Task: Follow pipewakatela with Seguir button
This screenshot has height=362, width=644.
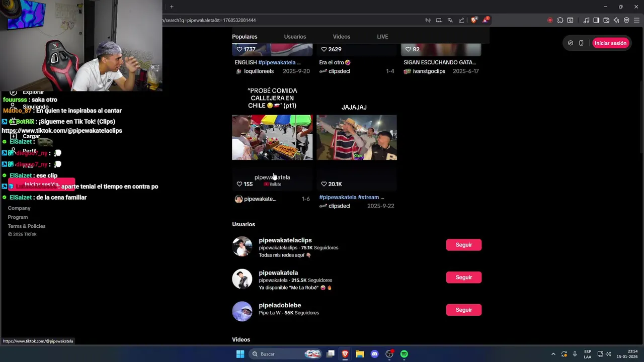Action: pos(463,278)
